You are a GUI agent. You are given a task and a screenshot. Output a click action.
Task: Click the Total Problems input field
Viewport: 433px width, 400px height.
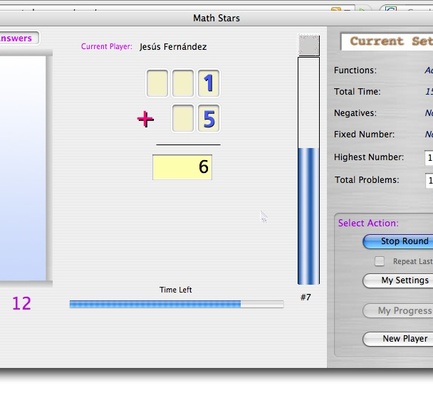tap(429, 180)
